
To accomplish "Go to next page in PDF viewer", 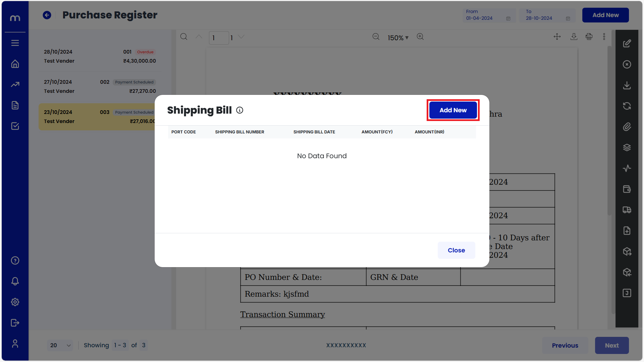I will [x=241, y=37].
